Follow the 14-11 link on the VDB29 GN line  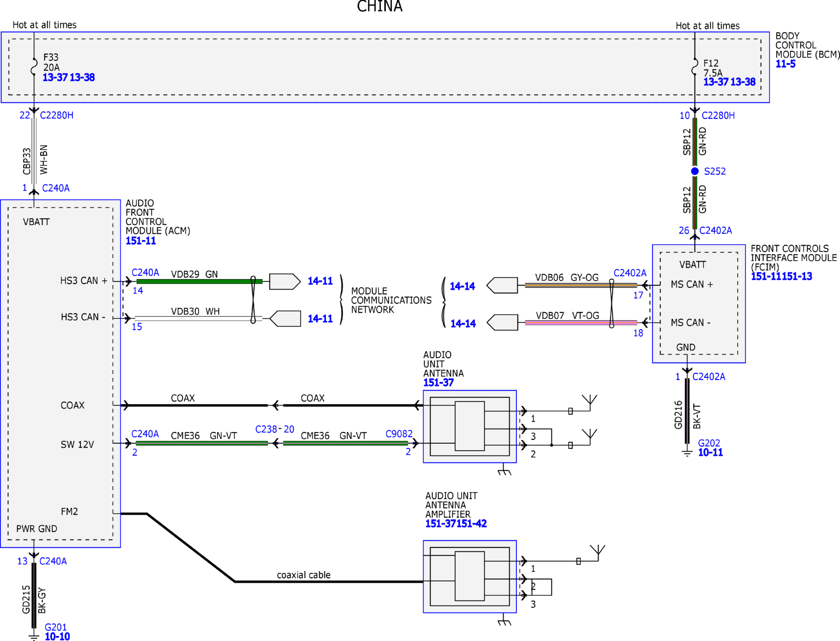[x=320, y=281]
